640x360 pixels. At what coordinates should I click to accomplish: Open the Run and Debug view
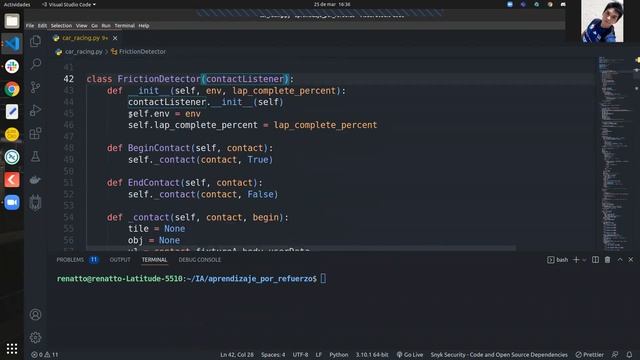point(36,110)
